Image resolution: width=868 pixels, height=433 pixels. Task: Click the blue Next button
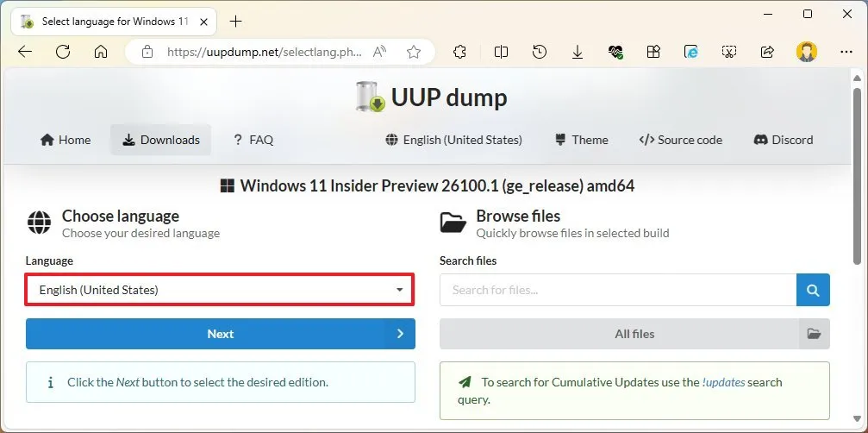coord(221,333)
